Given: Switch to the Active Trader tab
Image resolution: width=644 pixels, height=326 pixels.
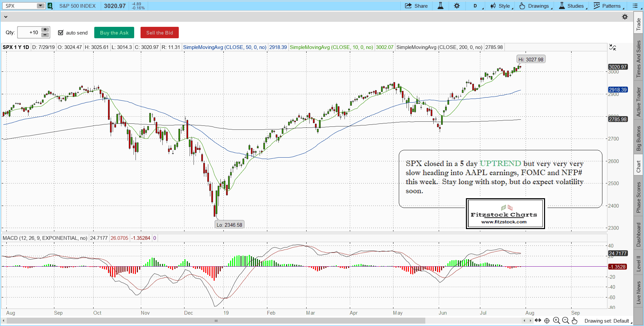Looking at the screenshot, I should pyautogui.click(x=639, y=102).
